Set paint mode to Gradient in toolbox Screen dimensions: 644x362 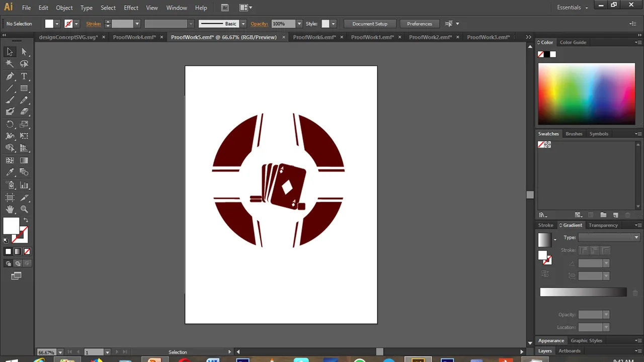tap(18, 251)
